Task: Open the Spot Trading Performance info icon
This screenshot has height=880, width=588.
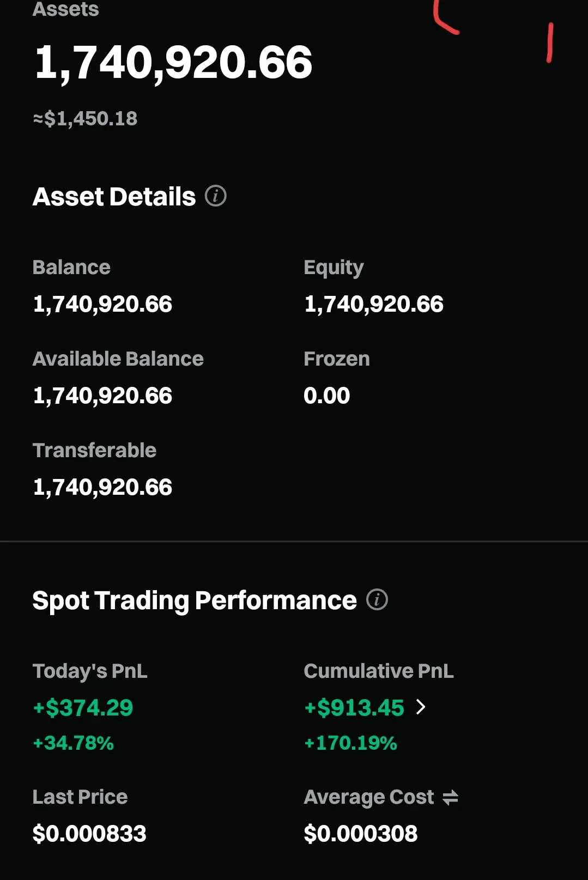Action: pyautogui.click(x=377, y=599)
